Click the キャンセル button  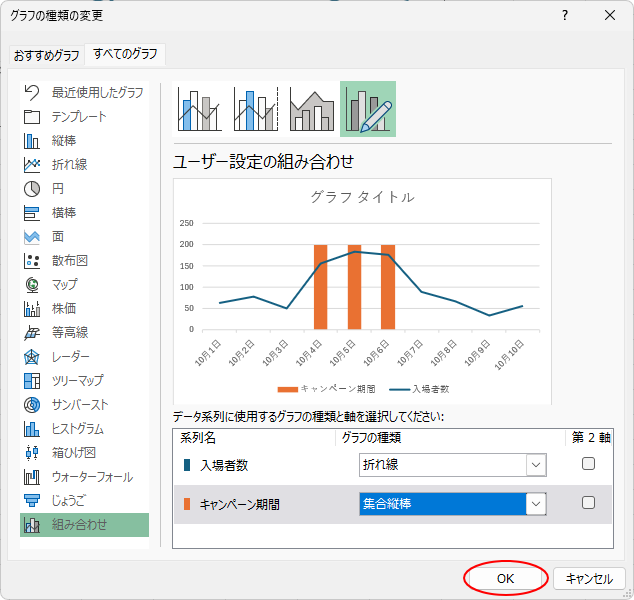pyautogui.click(x=589, y=578)
